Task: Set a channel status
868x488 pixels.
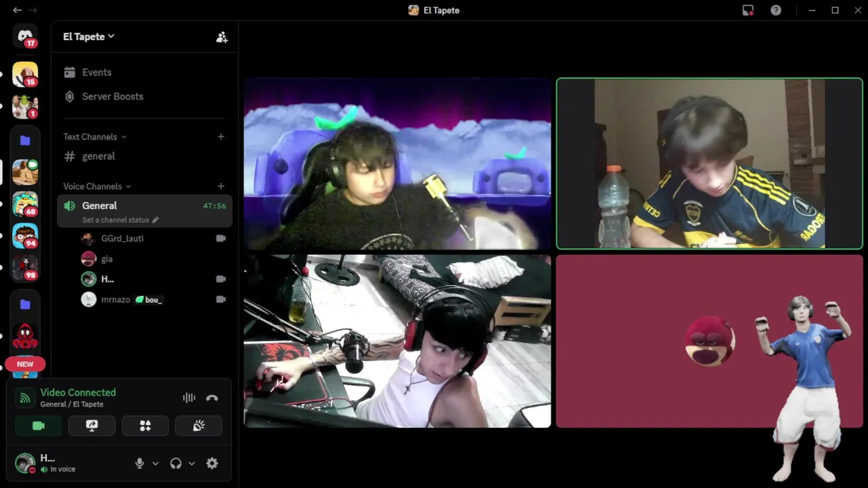Action: pos(120,220)
